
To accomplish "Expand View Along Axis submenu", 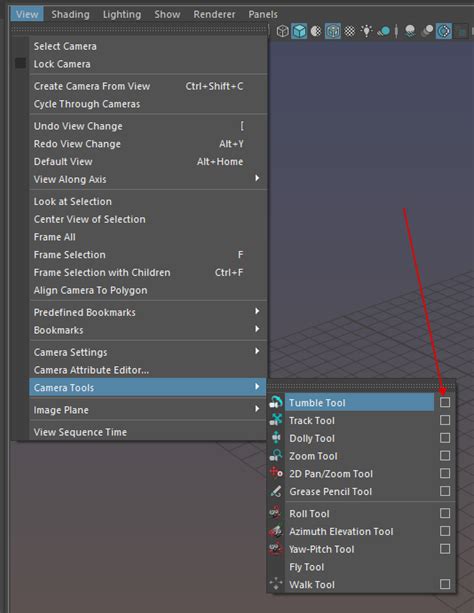I will [x=148, y=179].
